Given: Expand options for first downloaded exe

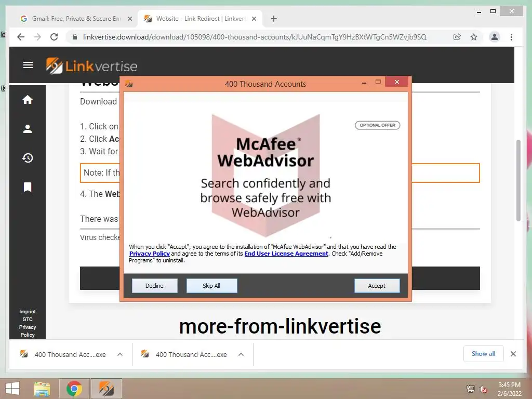Looking at the screenshot, I should coord(120,354).
